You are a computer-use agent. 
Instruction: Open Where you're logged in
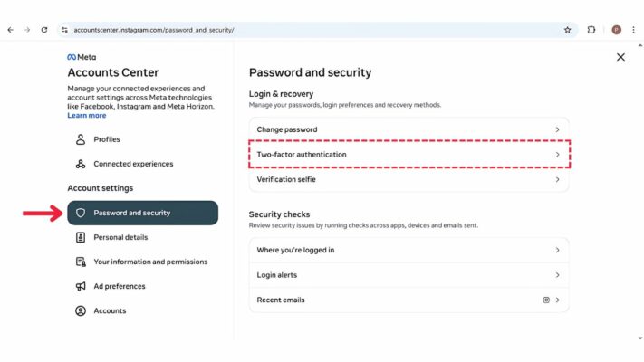[409, 250]
